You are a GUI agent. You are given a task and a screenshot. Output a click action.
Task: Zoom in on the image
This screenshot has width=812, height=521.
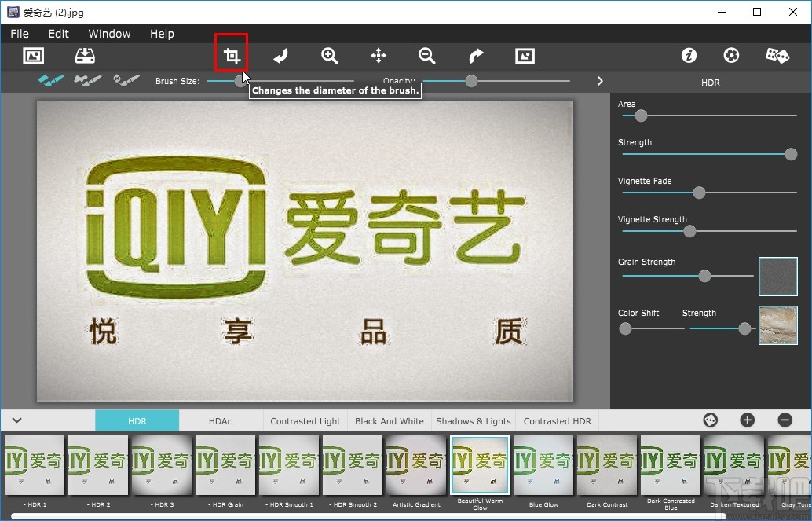329,56
